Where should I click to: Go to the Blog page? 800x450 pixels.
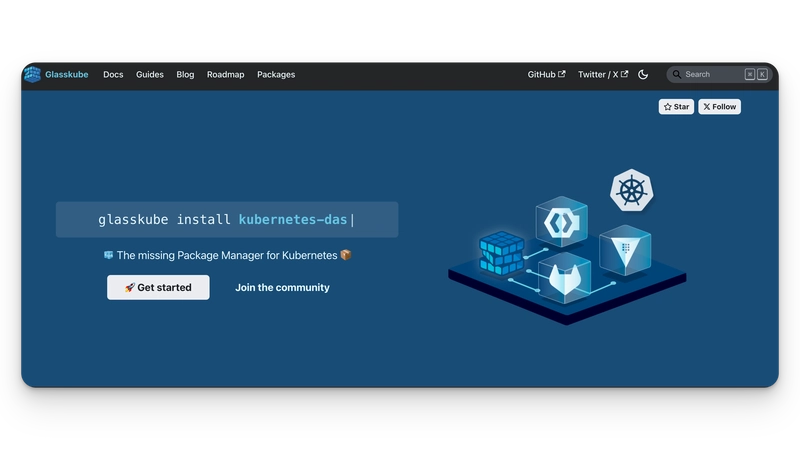(x=185, y=74)
